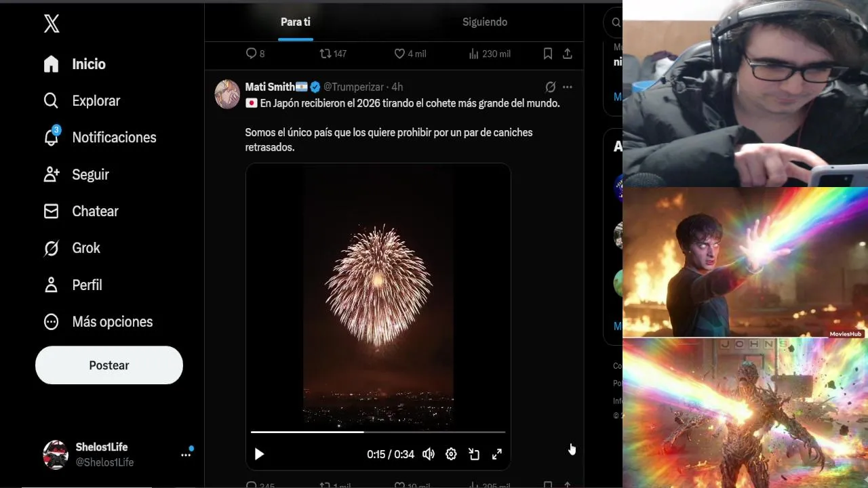Expand Shelos1Life account menu dots
The height and width of the screenshot is (488, 868).
(x=186, y=455)
